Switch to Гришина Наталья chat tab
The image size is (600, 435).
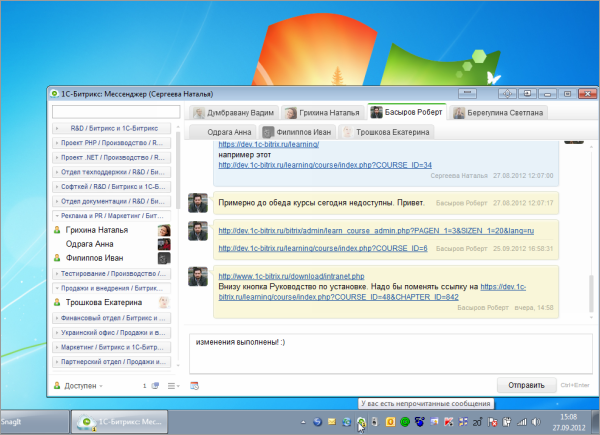click(322, 113)
